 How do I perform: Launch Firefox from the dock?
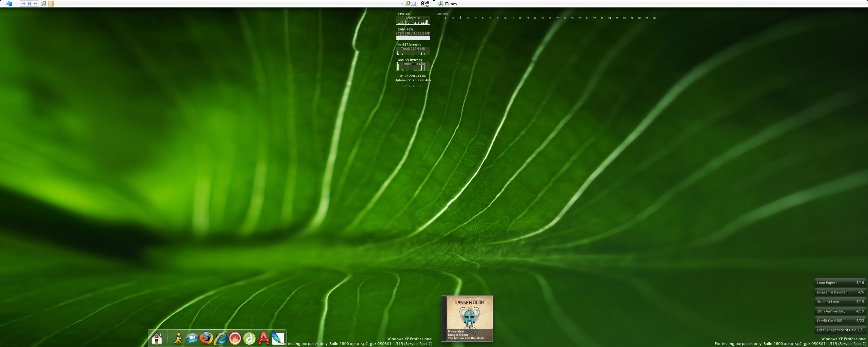206,338
